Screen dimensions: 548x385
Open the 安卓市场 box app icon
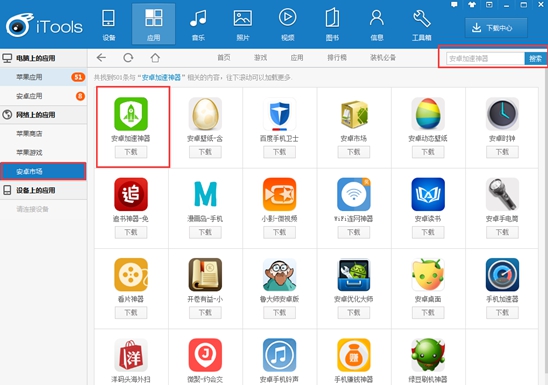click(x=354, y=114)
